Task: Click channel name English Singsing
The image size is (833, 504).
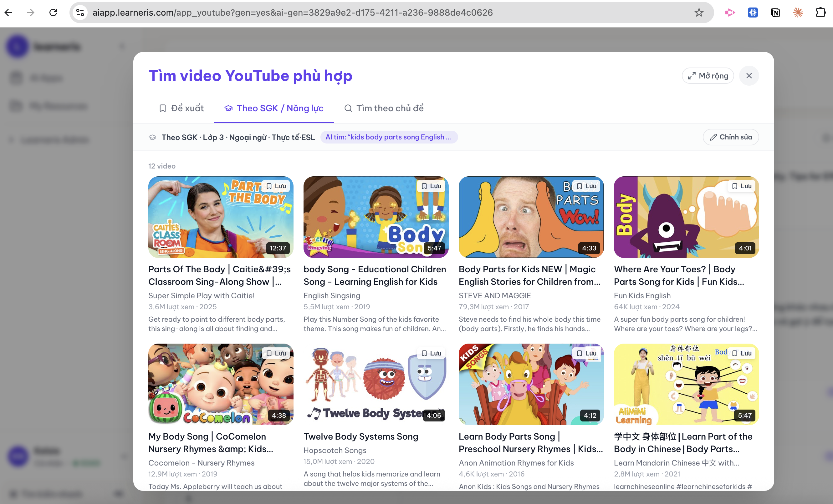Action: coord(332,295)
